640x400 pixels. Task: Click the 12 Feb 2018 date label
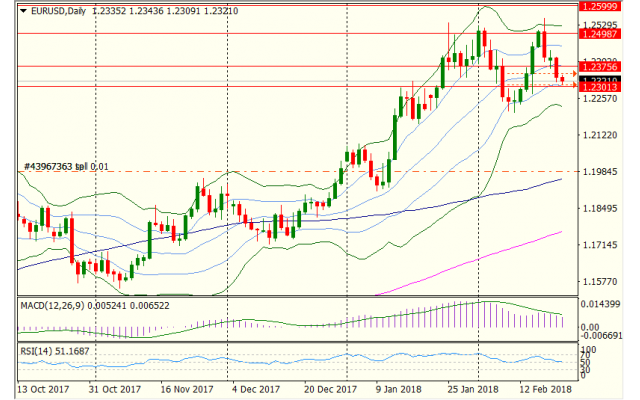[545, 389]
